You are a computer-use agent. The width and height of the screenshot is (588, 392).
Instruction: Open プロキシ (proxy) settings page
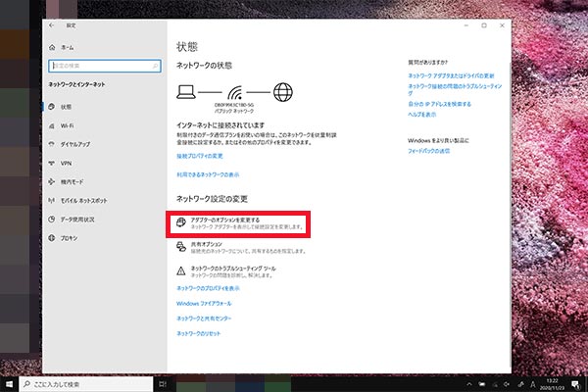tap(63, 238)
